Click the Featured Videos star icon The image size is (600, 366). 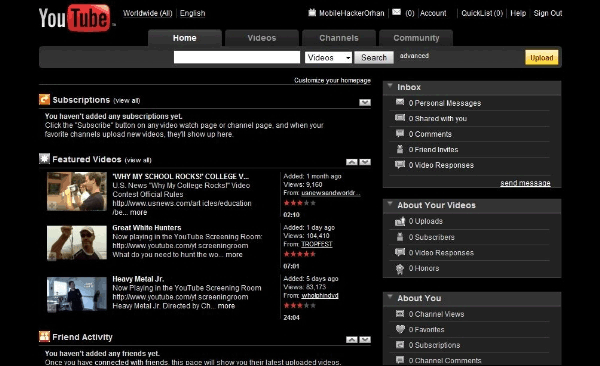[44, 158]
